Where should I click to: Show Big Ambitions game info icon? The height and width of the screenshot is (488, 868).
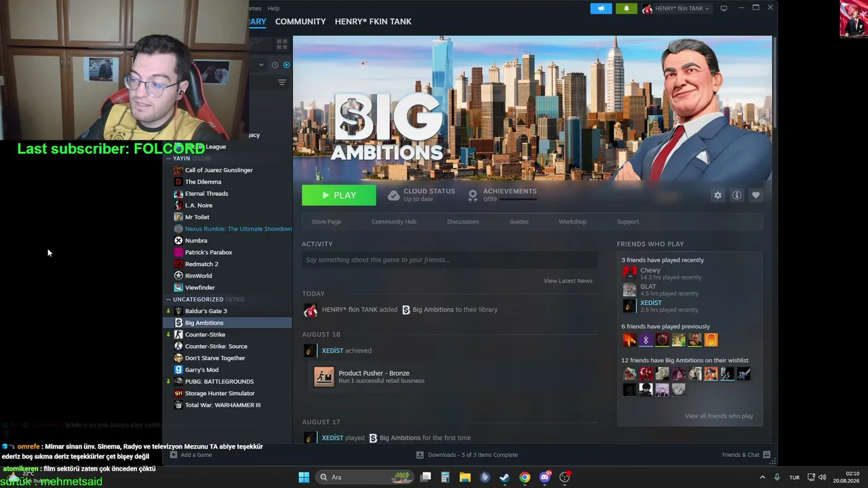(736, 195)
